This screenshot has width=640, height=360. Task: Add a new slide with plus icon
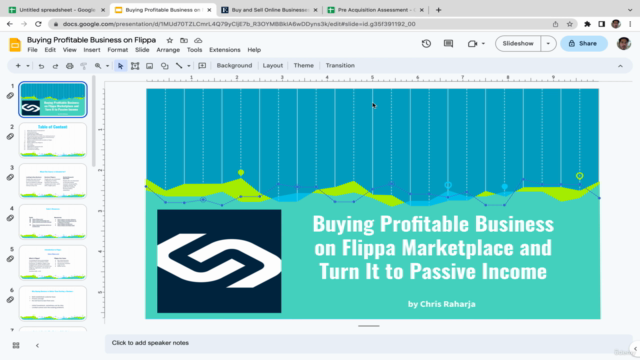click(x=18, y=65)
